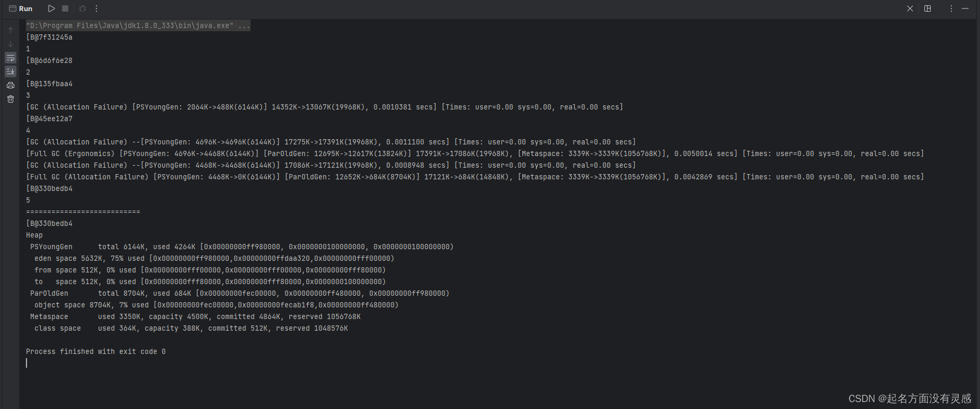Click the 'class space used 364K' line
Viewport: 980px width, 409px height.
[191, 328]
